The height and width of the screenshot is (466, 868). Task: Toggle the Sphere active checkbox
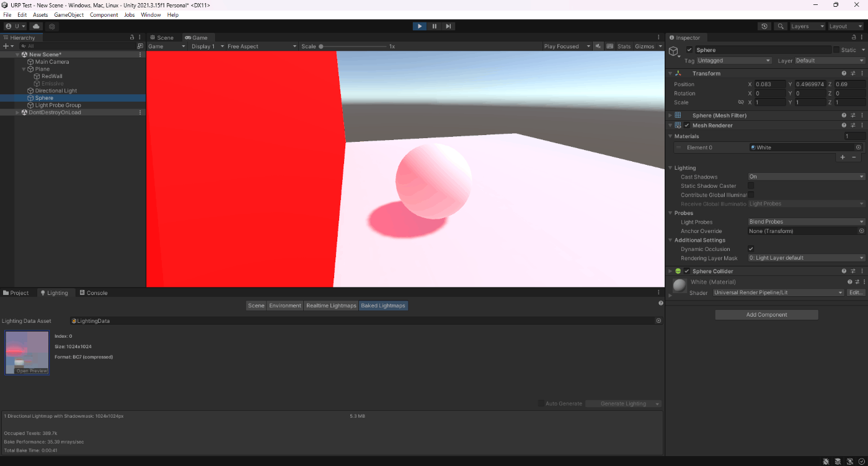(689, 50)
